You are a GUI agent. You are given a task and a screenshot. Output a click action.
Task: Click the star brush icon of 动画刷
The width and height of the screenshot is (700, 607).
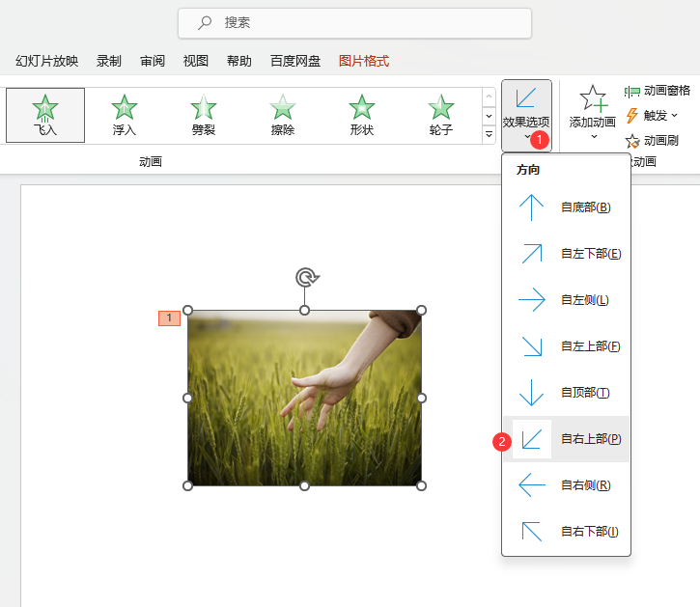coord(632,141)
